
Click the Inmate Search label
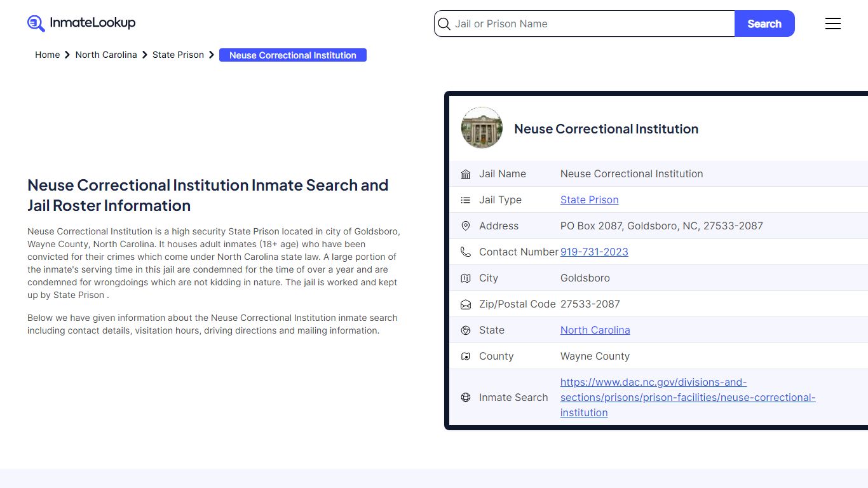[x=513, y=397]
